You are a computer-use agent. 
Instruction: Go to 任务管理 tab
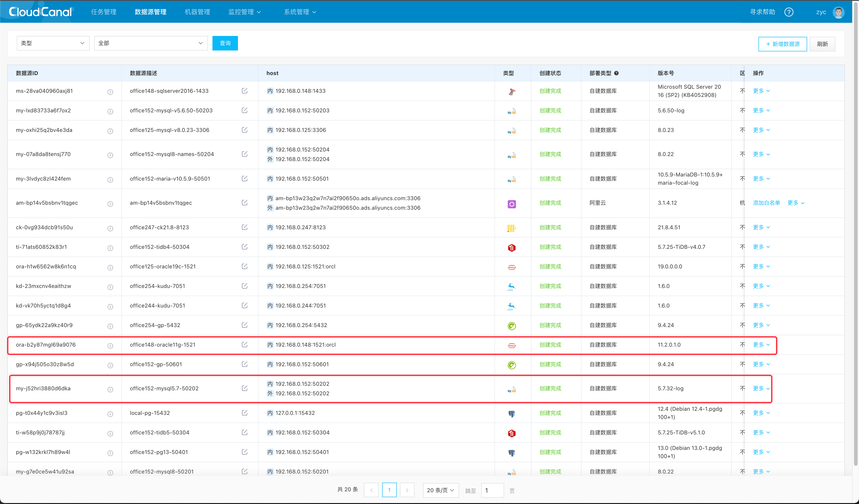[104, 12]
